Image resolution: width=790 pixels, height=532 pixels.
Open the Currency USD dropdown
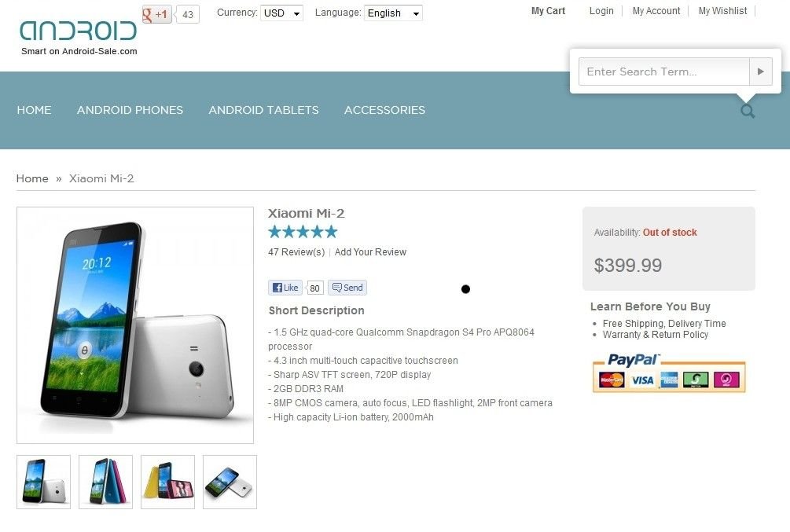(x=281, y=13)
